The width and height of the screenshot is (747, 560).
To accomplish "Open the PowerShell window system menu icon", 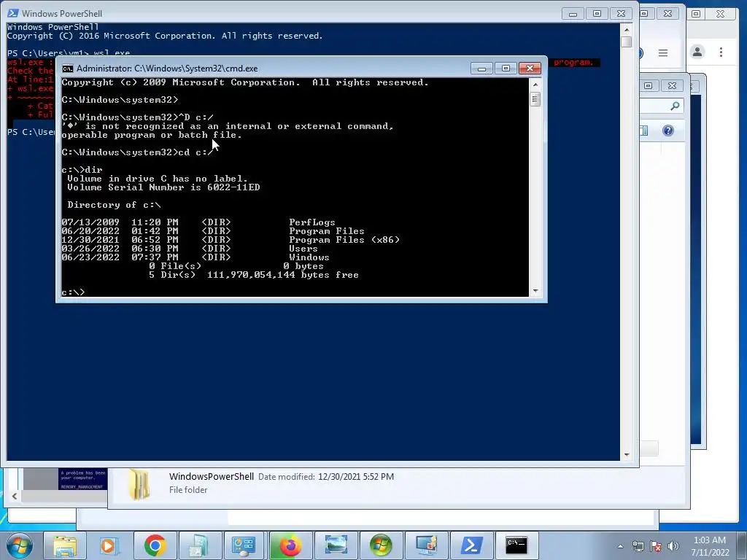I will (x=13, y=13).
